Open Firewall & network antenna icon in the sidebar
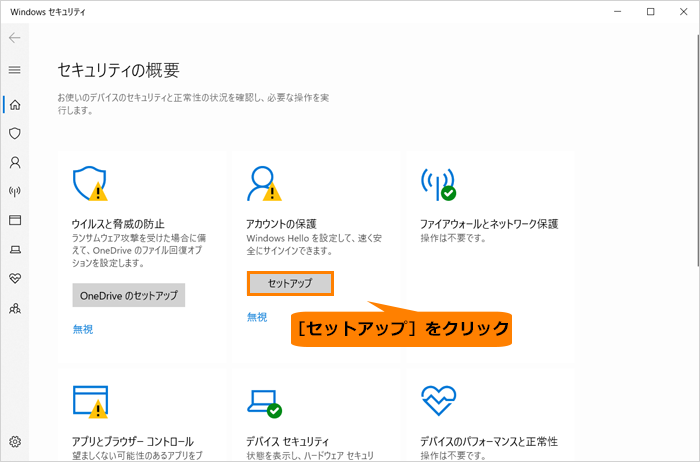 coord(15,191)
